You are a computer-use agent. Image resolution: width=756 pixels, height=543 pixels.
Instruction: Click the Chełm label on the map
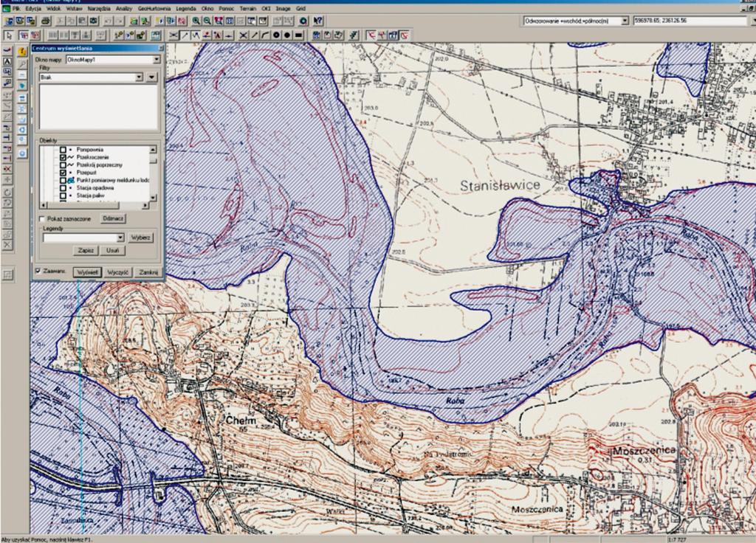tap(241, 421)
